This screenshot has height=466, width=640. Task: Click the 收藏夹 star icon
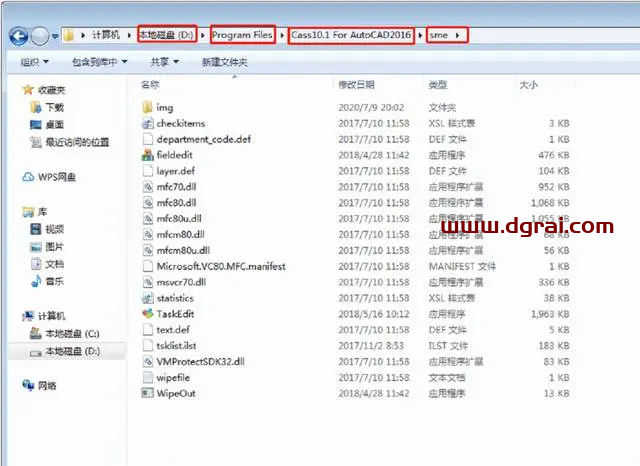click(28, 89)
